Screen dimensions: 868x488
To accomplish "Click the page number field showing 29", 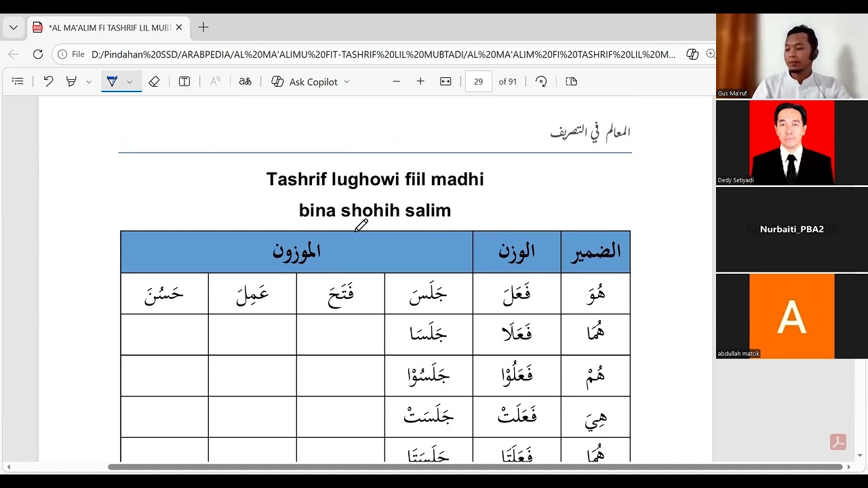I will click(x=479, y=81).
